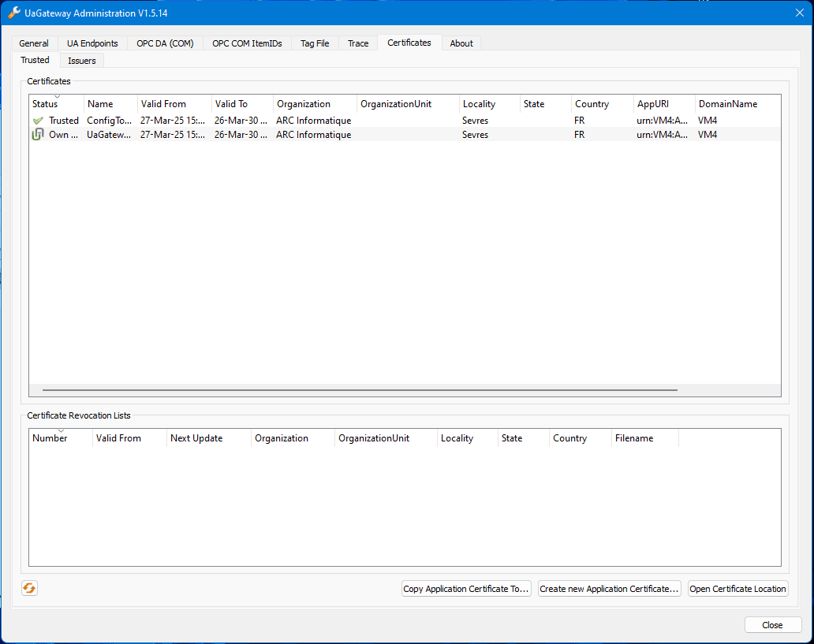This screenshot has width=814, height=644.
Task: Click Locality header in Certificates list
Action: pyautogui.click(x=490, y=104)
